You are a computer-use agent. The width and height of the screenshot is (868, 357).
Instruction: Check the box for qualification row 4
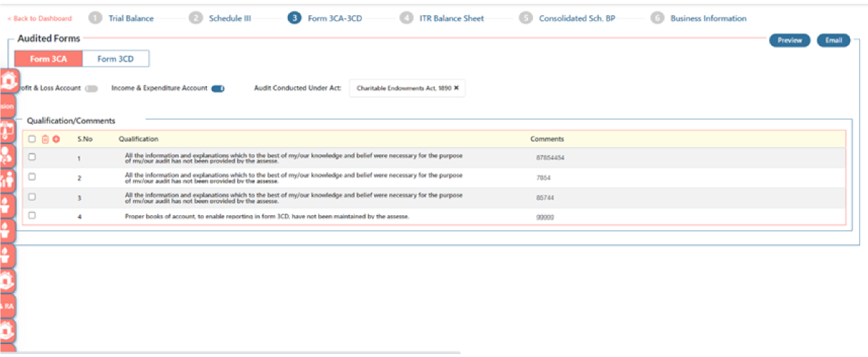(x=32, y=215)
